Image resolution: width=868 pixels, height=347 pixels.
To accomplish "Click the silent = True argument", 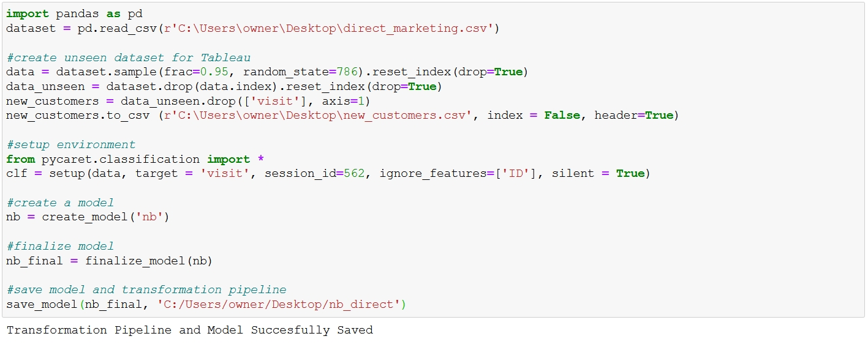I will (x=598, y=174).
